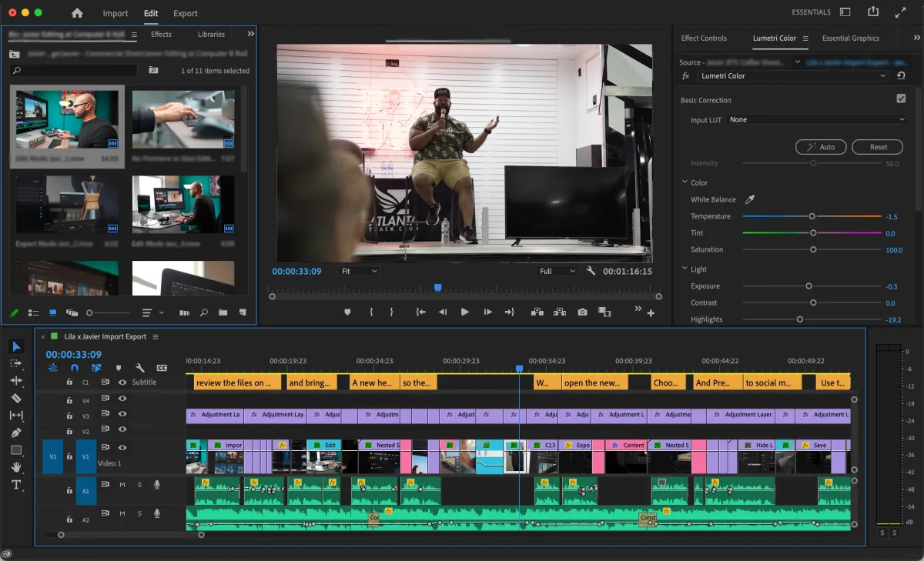Mute the A1 audio track

[122, 484]
